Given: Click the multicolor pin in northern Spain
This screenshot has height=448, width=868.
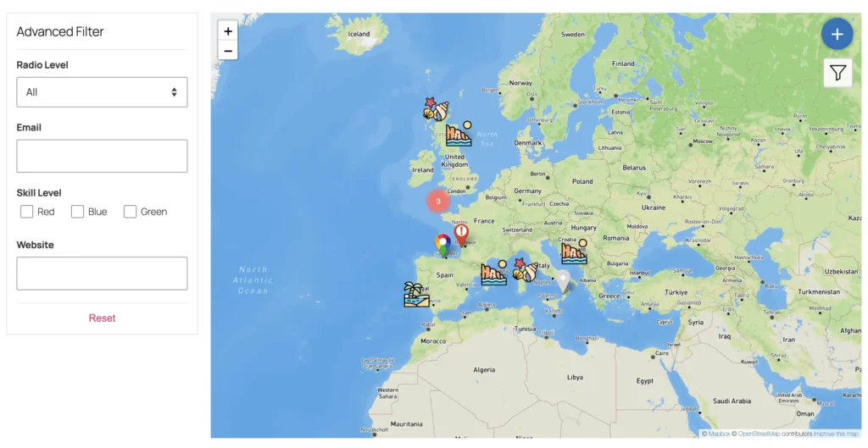Looking at the screenshot, I should pos(442,245).
